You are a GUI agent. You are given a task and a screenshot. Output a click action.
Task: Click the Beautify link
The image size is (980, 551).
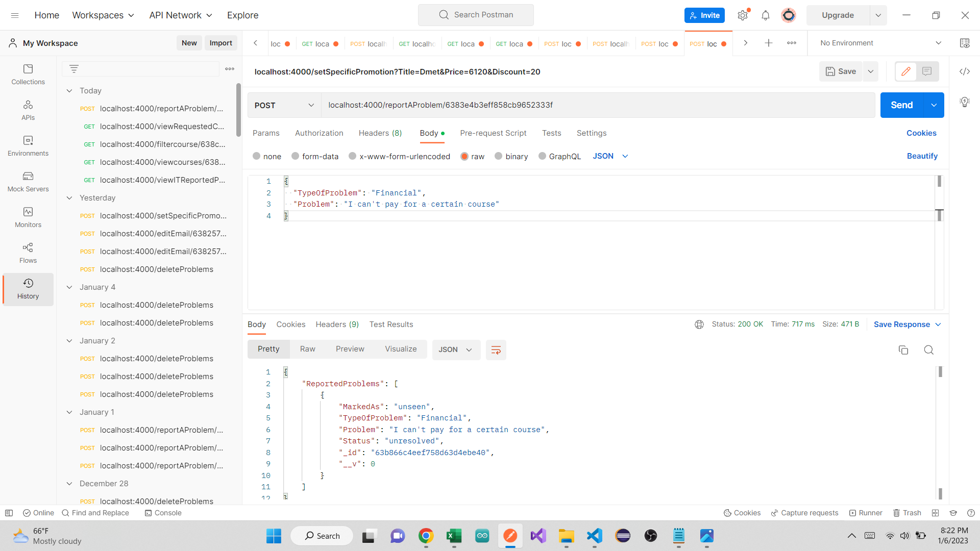pyautogui.click(x=922, y=156)
